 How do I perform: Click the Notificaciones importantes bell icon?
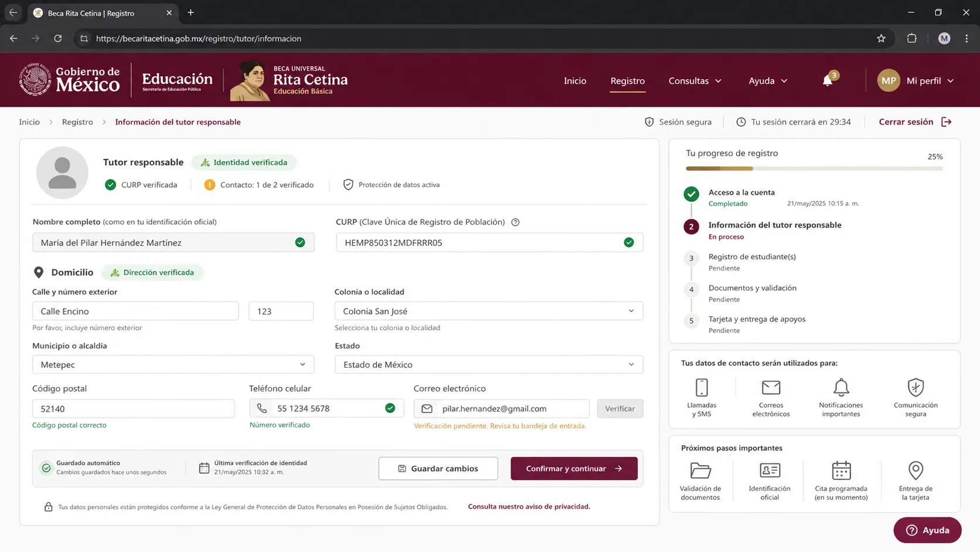841,387
